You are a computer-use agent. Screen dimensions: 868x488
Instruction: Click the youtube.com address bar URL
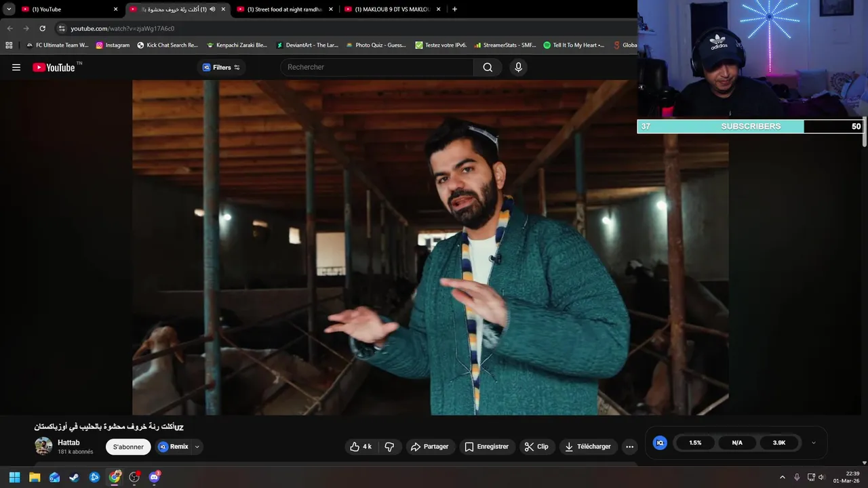coord(123,28)
